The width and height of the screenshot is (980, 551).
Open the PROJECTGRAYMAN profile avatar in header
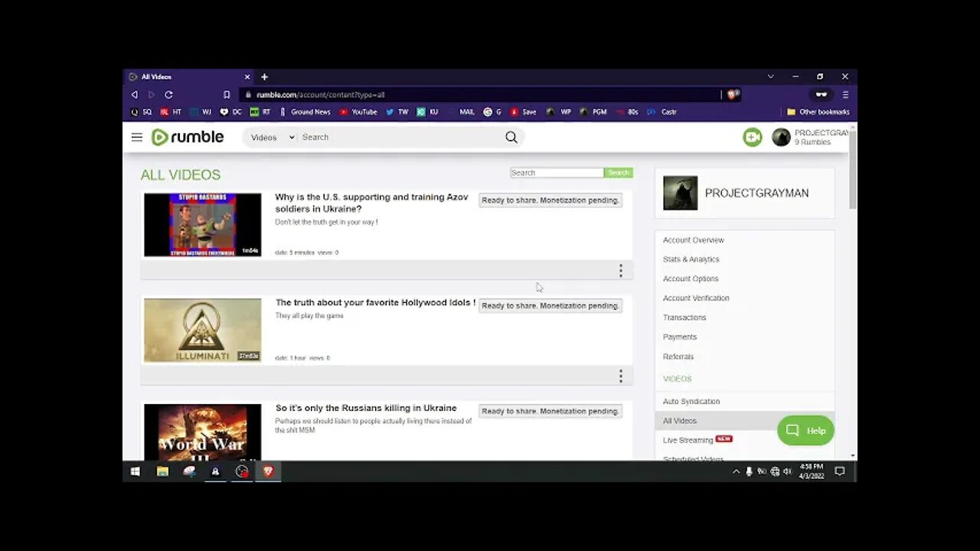pos(781,137)
